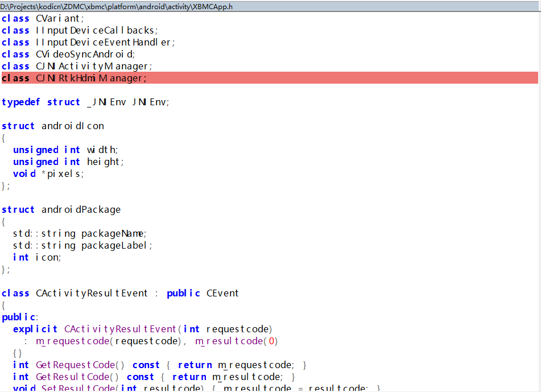Click the width member of androidIcon
The image size is (541, 392).
[101, 150]
